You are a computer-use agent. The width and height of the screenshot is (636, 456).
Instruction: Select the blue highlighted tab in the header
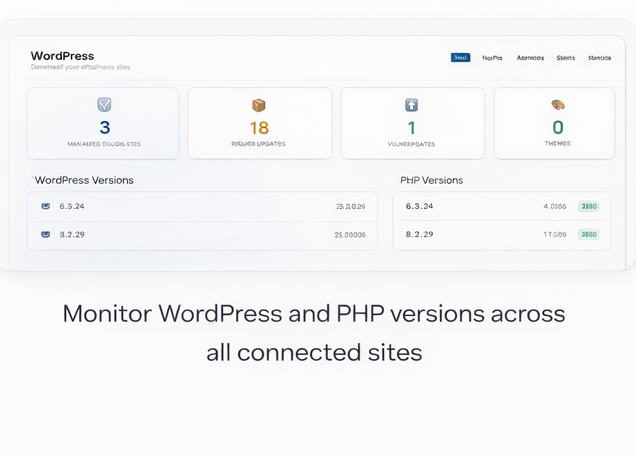pyautogui.click(x=460, y=58)
